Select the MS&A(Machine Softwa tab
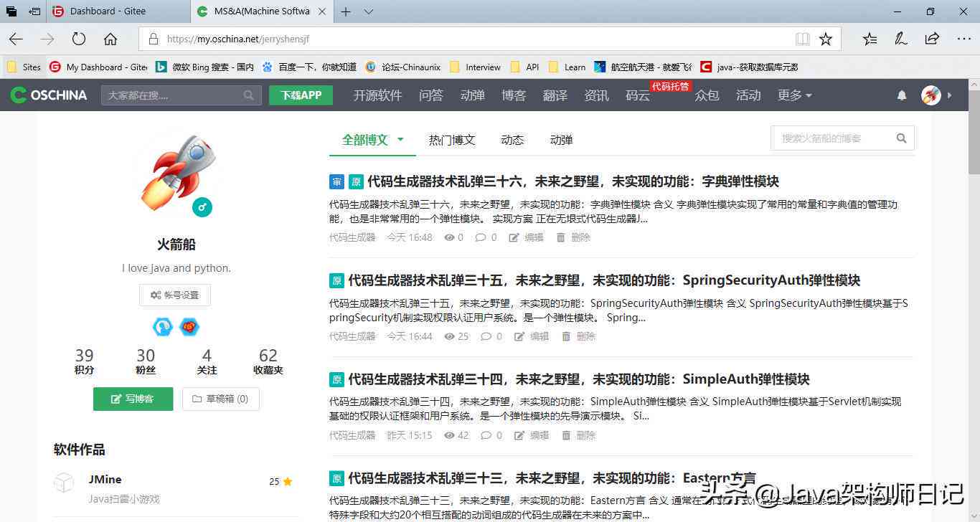The height and width of the screenshot is (522, 980). [x=262, y=11]
